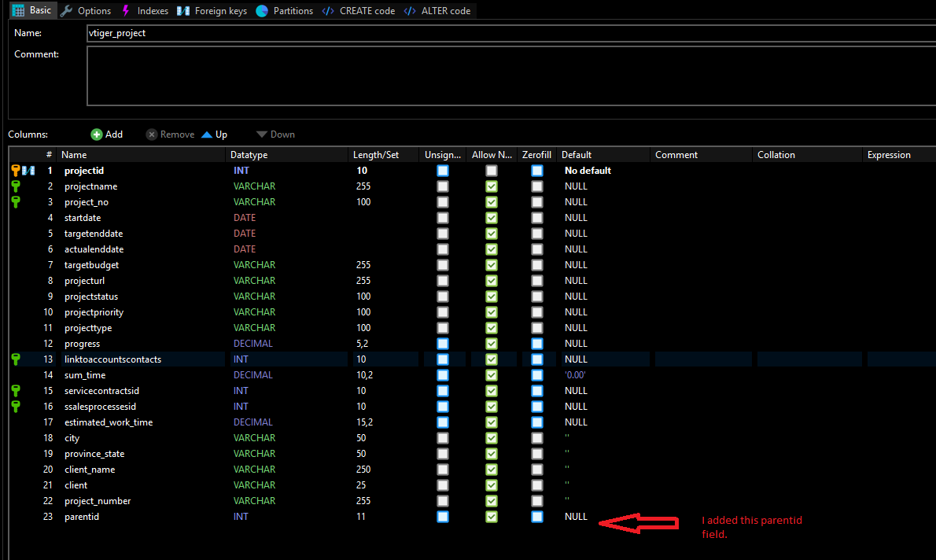Screen dimensions: 936x560
Task: Click the blue Up arrow icon
Action: [207, 134]
